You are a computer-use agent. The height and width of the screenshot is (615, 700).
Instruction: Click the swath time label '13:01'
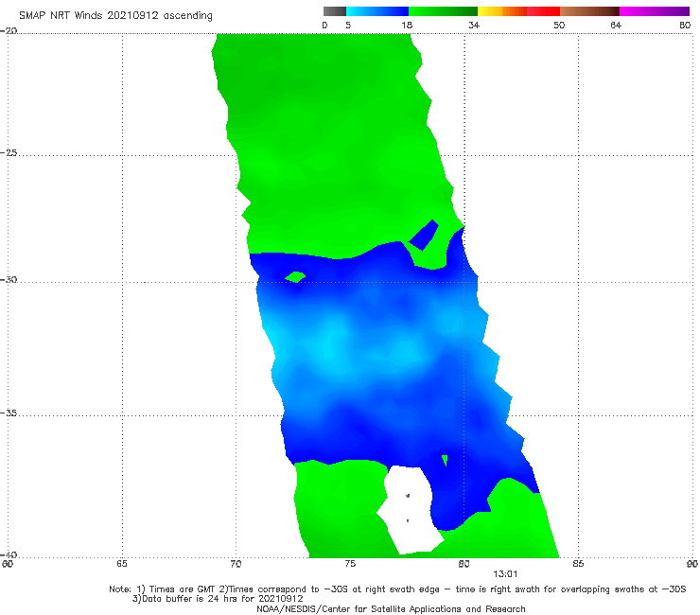coord(505,574)
